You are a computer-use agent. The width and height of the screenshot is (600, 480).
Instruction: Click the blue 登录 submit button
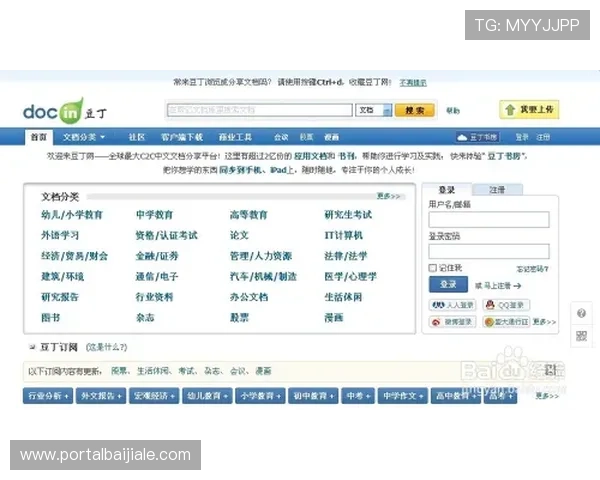[x=448, y=284]
